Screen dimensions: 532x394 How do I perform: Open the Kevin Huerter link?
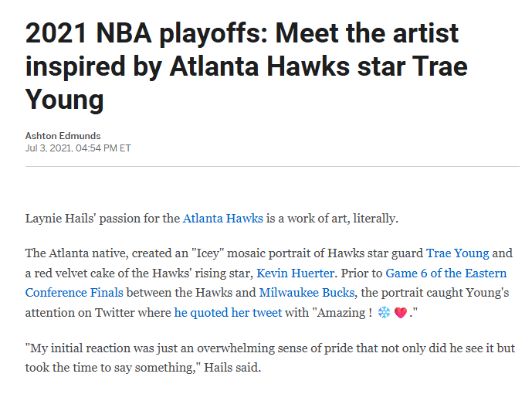296,273
